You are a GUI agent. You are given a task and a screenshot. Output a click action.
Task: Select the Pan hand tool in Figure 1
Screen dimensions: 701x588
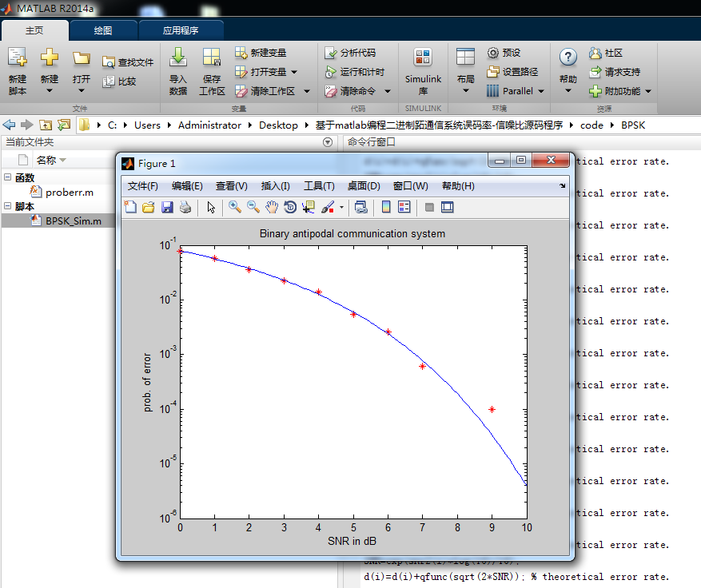tap(272, 207)
